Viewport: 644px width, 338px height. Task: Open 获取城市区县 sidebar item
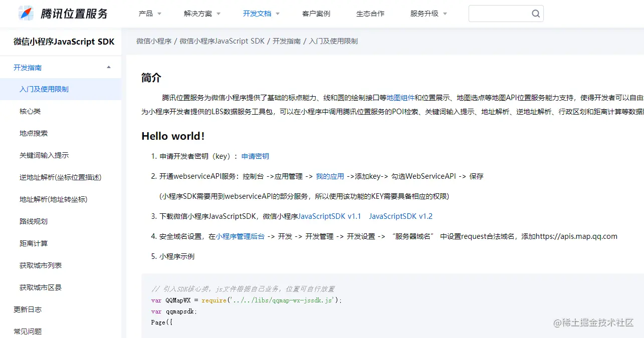tap(41, 287)
